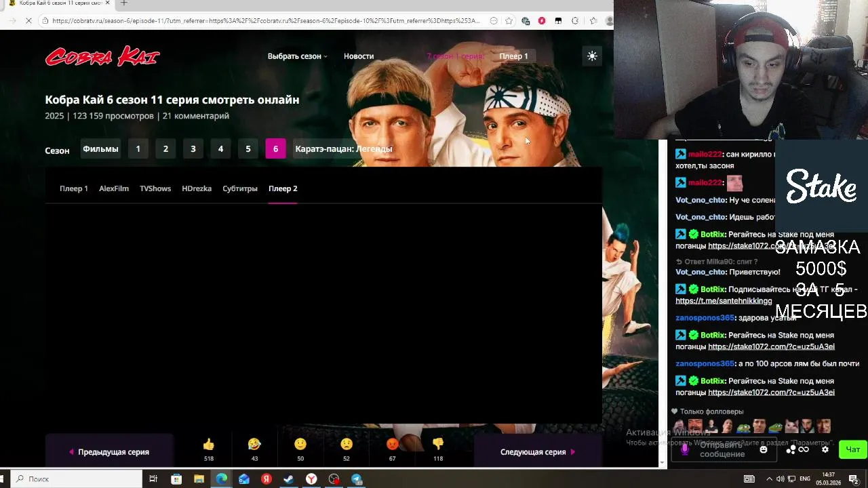Open Telegram from the taskbar
The height and width of the screenshot is (488, 868).
pos(357,479)
